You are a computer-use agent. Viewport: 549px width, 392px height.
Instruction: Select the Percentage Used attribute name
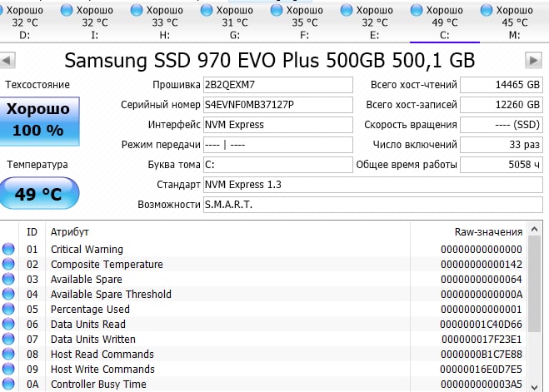pos(90,310)
